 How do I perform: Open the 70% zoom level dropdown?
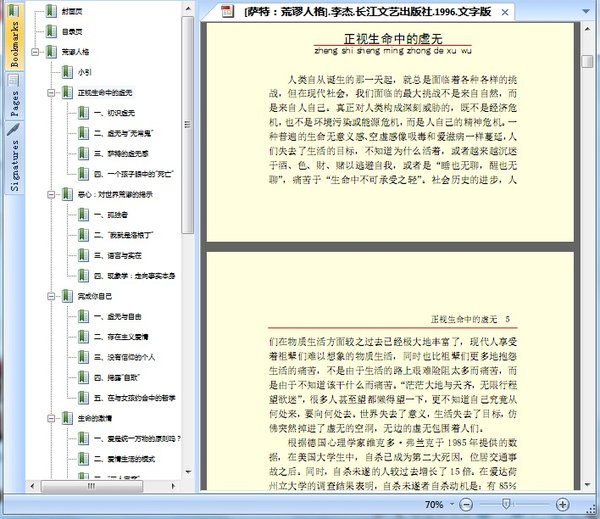[449, 505]
